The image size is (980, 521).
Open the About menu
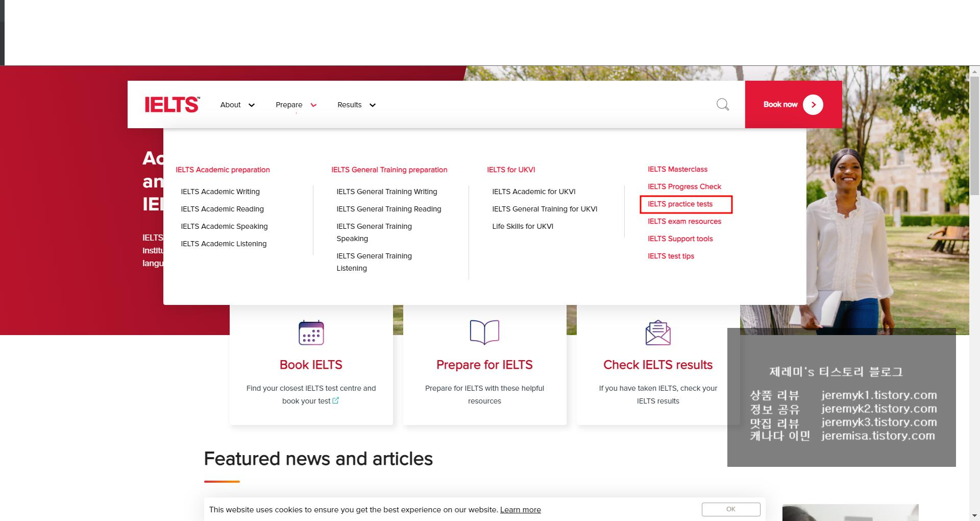(x=230, y=105)
